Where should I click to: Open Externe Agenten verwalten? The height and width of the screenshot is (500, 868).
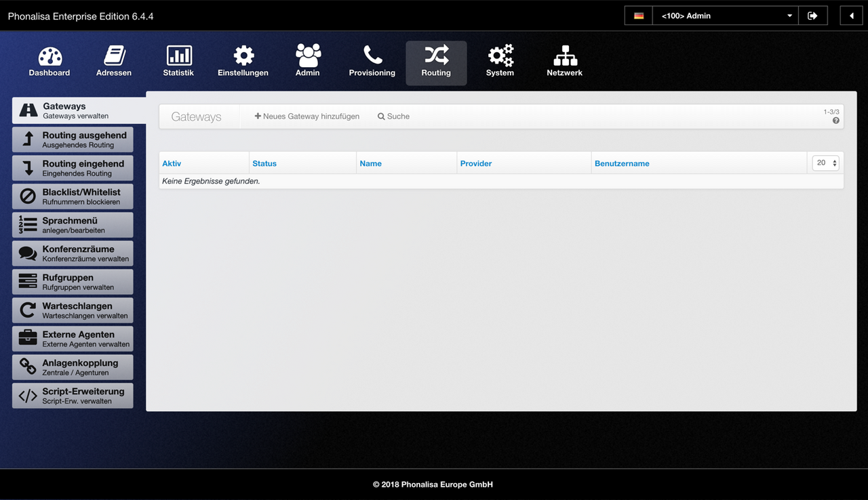pyautogui.click(x=73, y=339)
